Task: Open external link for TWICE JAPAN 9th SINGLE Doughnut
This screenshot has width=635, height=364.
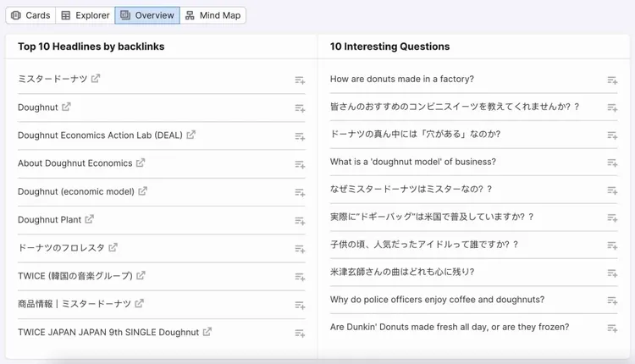Action: point(207,332)
